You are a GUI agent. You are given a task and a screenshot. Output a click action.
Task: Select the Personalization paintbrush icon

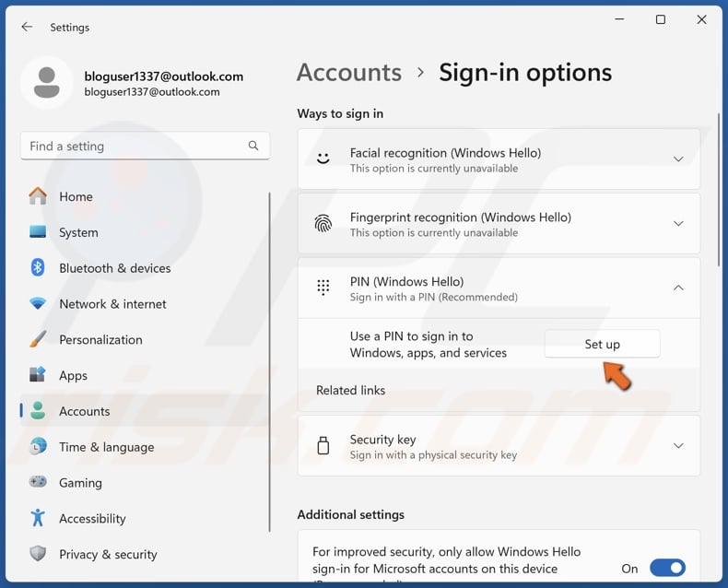coord(38,339)
